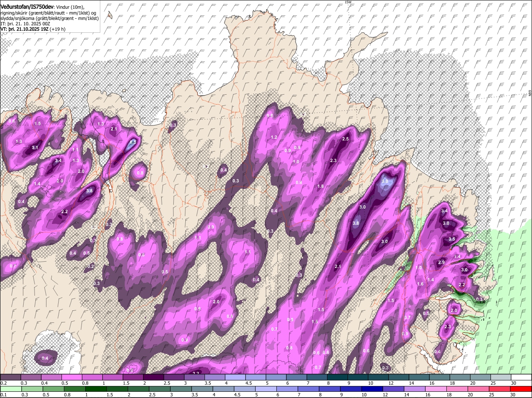Screen dimensions: 532x398
Task: Click the 15W longitude label
Action: [x=347, y=2]
